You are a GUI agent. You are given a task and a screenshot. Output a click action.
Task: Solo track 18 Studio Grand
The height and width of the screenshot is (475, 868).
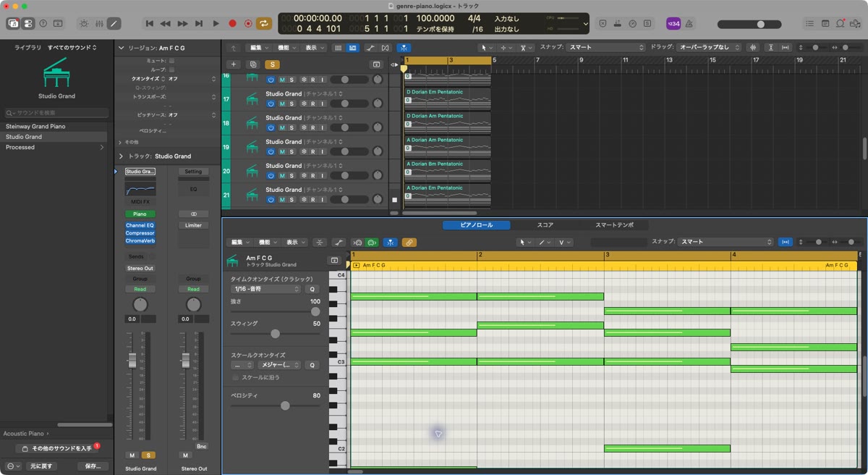tap(292, 127)
